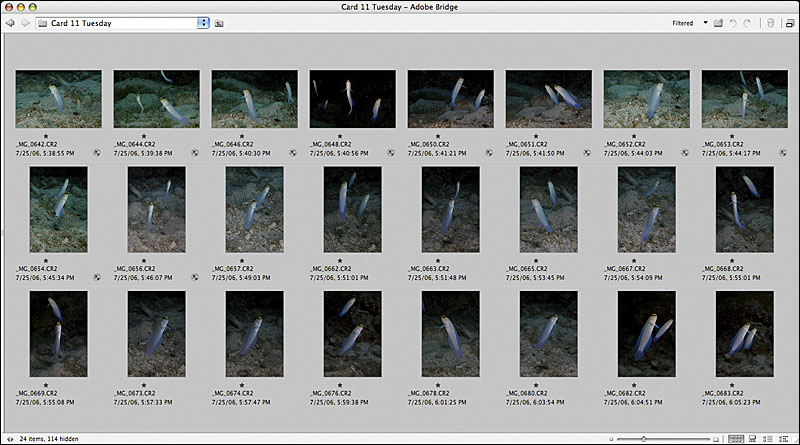Switch to Filmstrip view button

(751, 438)
